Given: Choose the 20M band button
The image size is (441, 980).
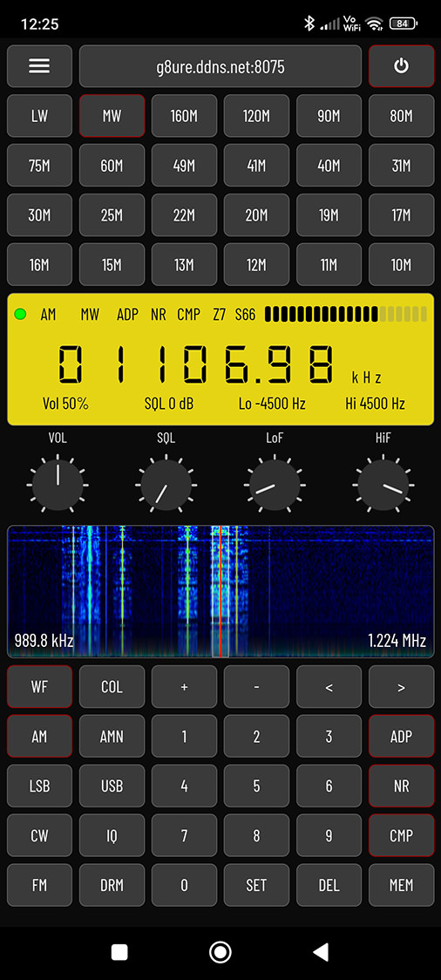Looking at the screenshot, I should click(257, 215).
